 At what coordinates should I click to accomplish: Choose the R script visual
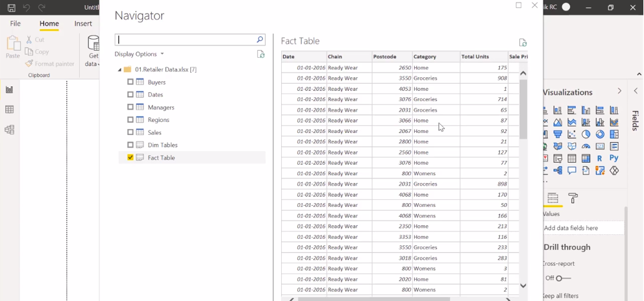(600, 158)
